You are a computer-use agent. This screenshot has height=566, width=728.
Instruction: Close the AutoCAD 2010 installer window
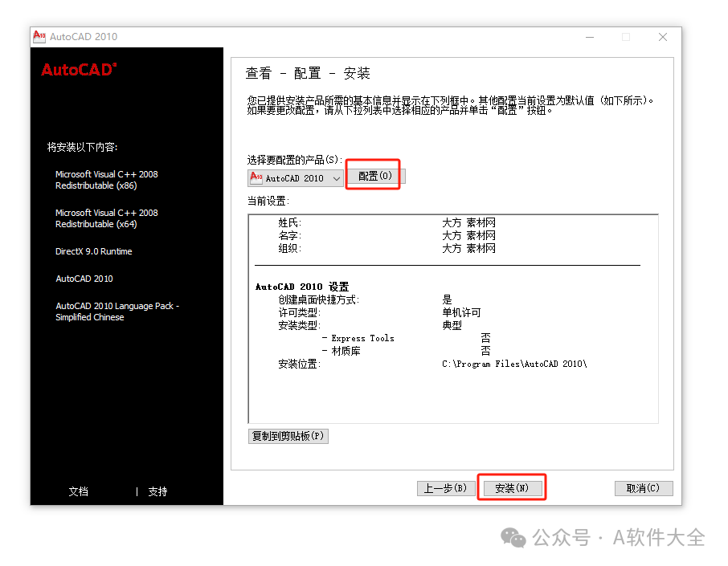[663, 37]
